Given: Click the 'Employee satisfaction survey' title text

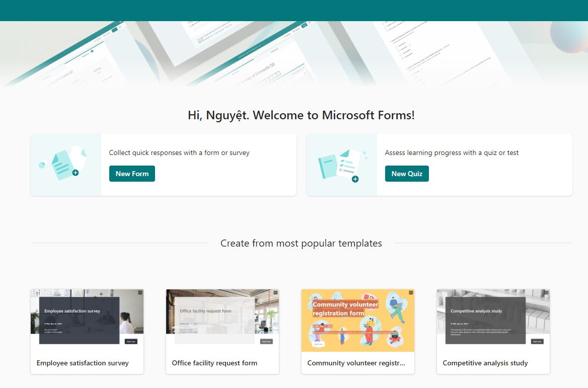Looking at the screenshot, I should click(83, 363).
